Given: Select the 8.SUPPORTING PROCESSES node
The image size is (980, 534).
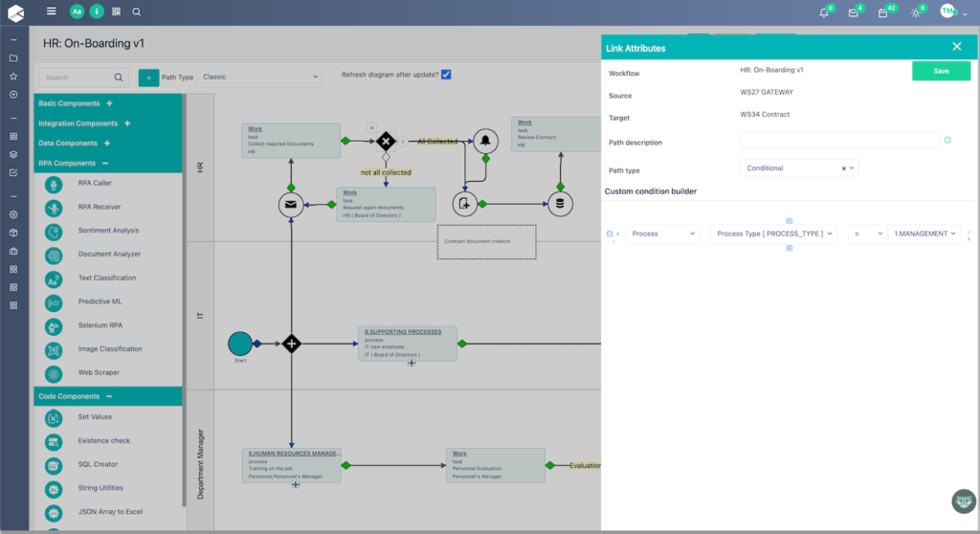Looking at the screenshot, I should tap(408, 344).
